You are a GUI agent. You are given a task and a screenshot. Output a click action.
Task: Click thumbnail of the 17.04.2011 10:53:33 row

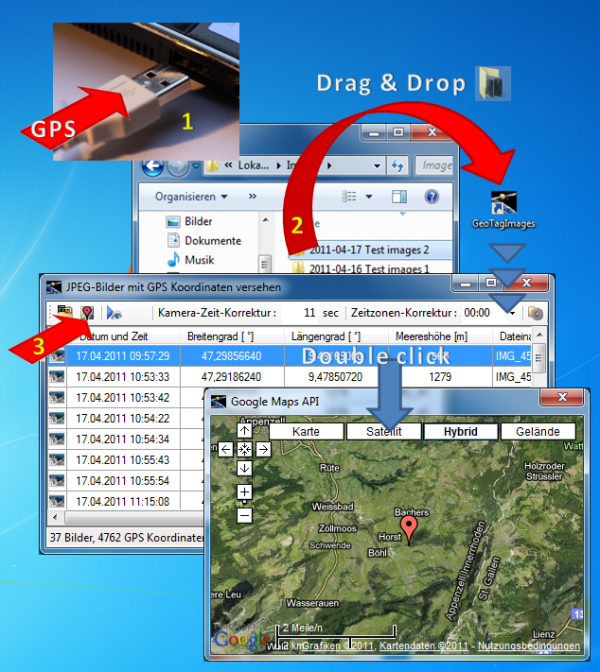(x=57, y=377)
